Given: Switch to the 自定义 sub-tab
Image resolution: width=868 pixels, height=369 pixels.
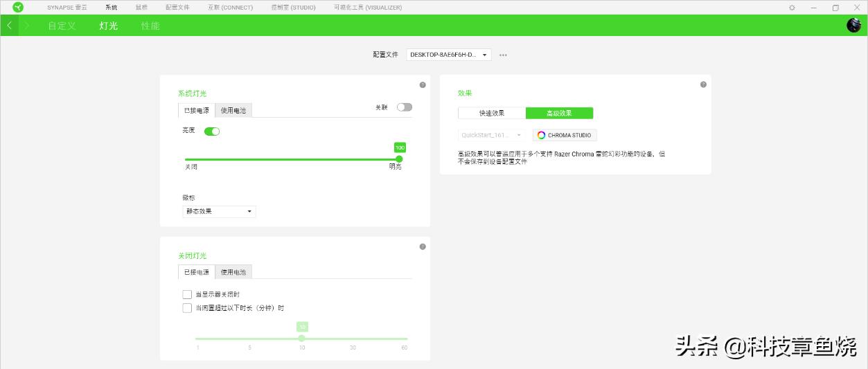Looking at the screenshot, I should pyautogui.click(x=62, y=26).
